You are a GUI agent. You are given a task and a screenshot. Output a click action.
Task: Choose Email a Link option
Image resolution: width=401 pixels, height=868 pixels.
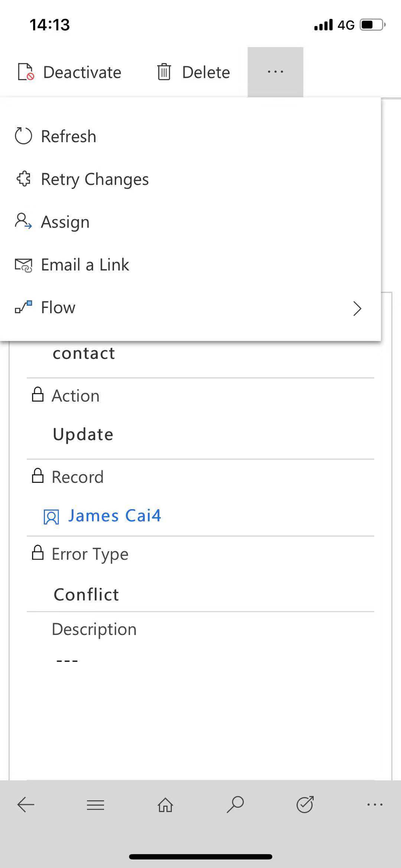click(85, 265)
